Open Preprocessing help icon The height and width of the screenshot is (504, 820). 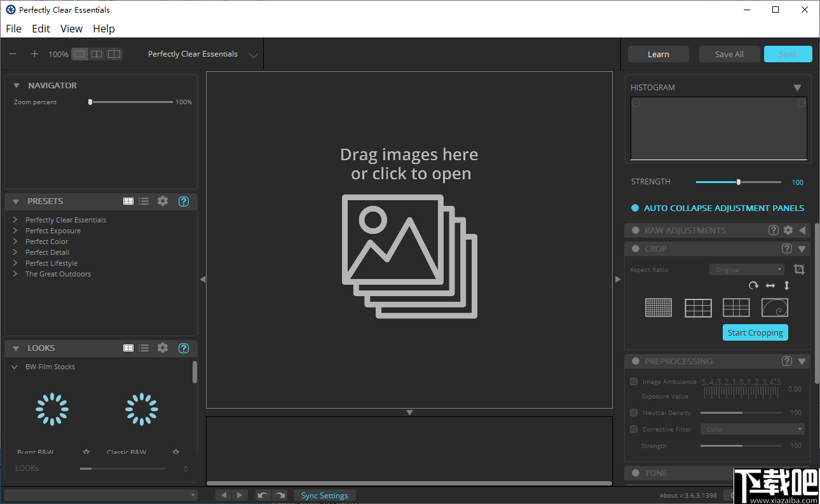[787, 361]
